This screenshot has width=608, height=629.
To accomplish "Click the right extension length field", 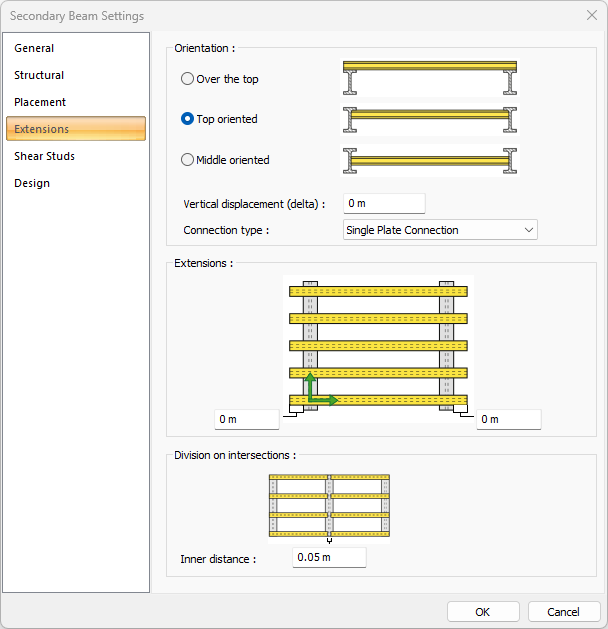I will coord(508,420).
